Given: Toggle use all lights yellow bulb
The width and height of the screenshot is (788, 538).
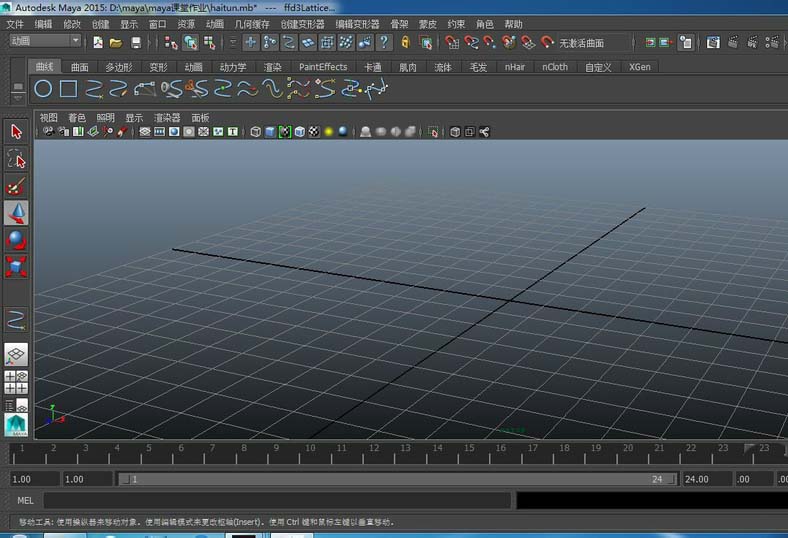Looking at the screenshot, I should coord(328,132).
